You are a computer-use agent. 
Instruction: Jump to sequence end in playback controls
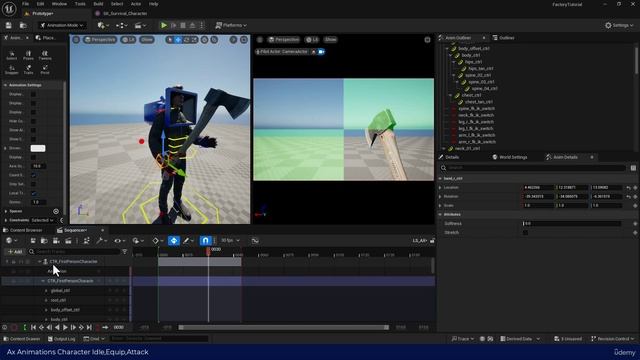[x=89, y=327]
